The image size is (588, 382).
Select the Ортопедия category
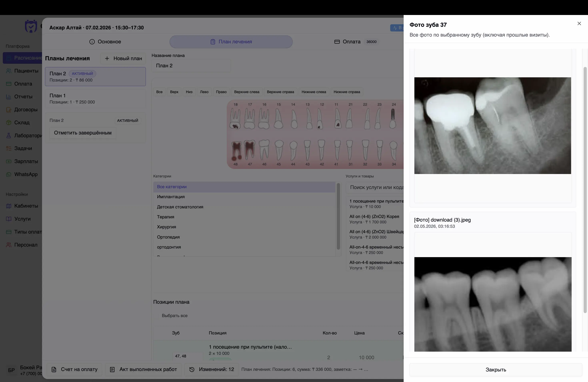click(x=244, y=237)
